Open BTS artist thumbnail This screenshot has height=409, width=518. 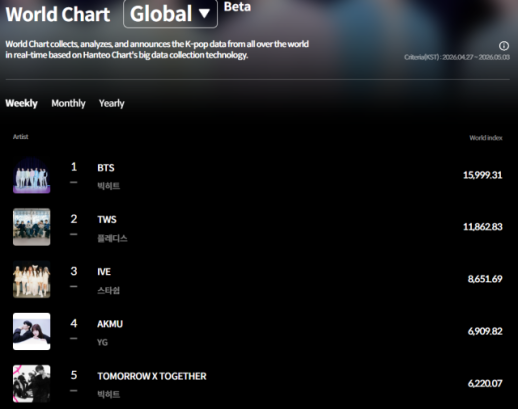(x=32, y=175)
